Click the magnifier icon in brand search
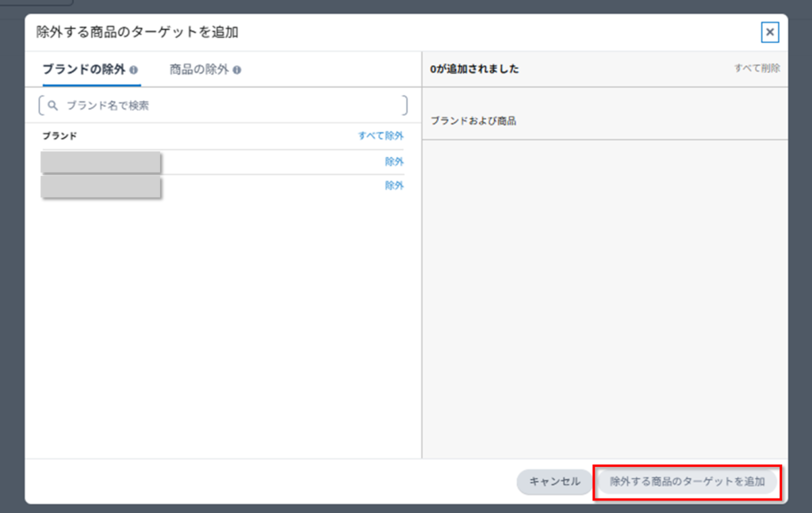This screenshot has height=513, width=812. 53,105
